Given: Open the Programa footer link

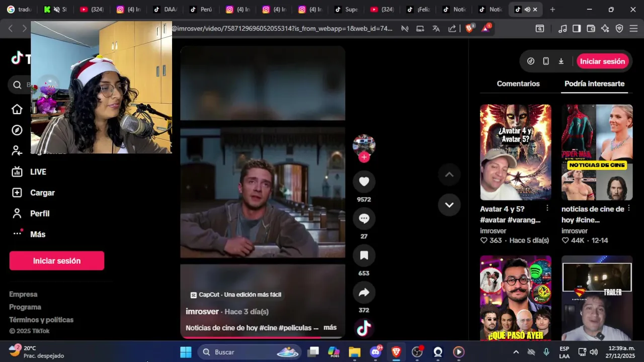Looking at the screenshot, I should (25, 307).
